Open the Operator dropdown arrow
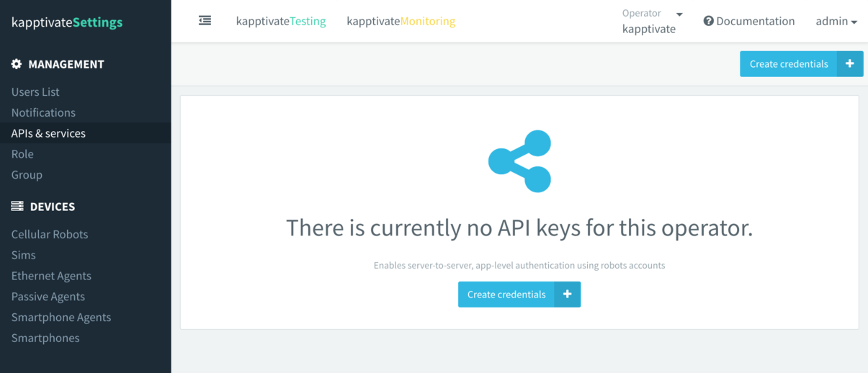868x373 pixels. coord(679,14)
